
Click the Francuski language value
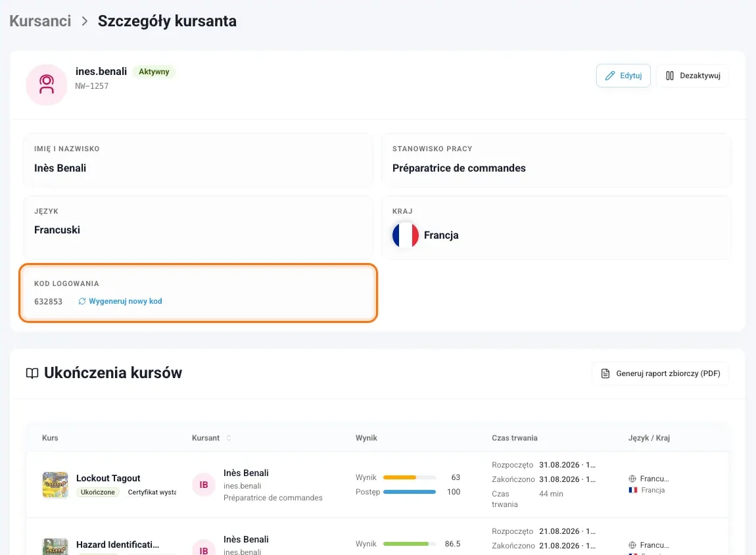[57, 230]
